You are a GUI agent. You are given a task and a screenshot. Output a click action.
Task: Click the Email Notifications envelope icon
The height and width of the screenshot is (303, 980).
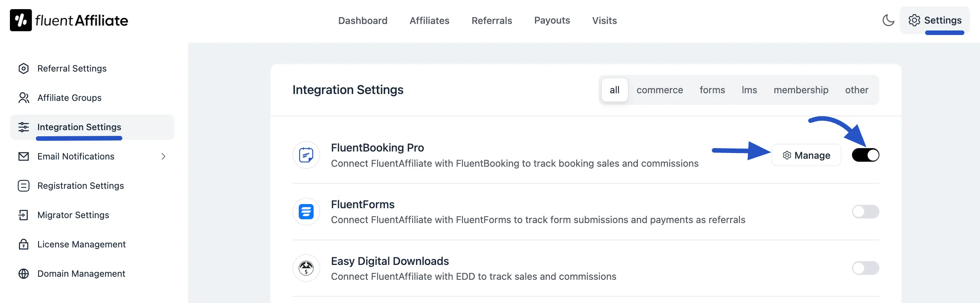(x=24, y=156)
